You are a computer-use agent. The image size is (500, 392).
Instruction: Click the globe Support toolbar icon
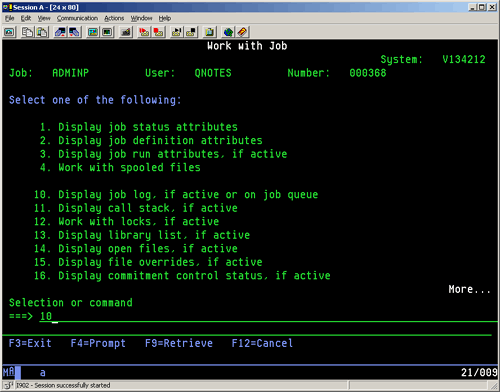[228, 32]
